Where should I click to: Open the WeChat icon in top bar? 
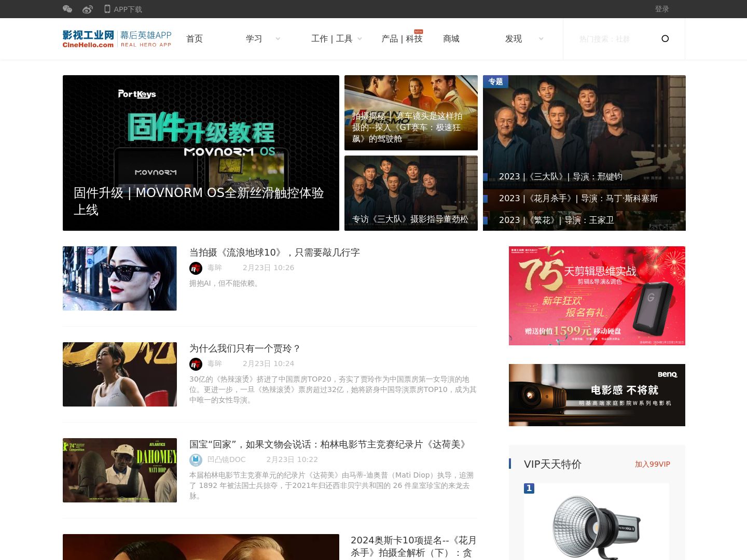click(67, 9)
